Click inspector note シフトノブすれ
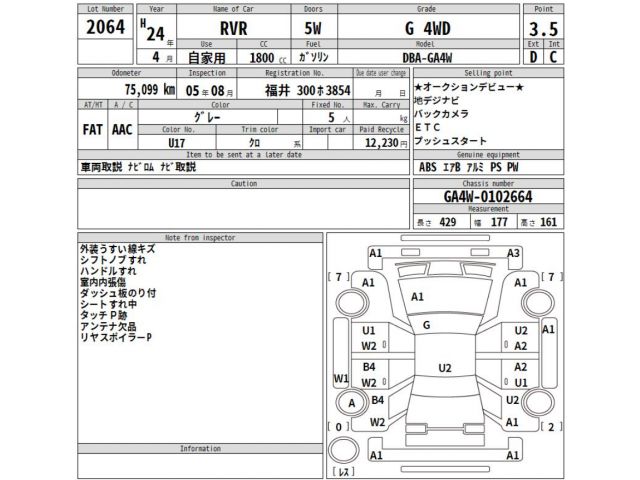Image resolution: width=640 pixels, height=480 pixels. (x=113, y=260)
